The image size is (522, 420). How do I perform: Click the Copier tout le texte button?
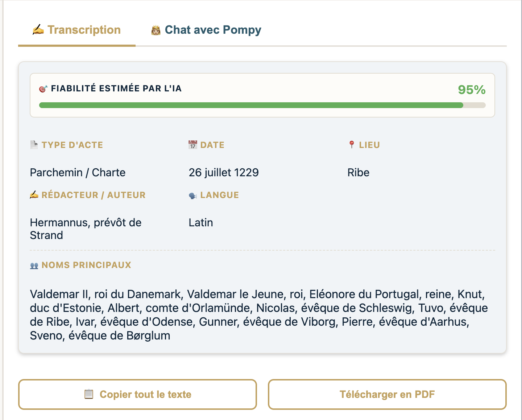(x=138, y=394)
